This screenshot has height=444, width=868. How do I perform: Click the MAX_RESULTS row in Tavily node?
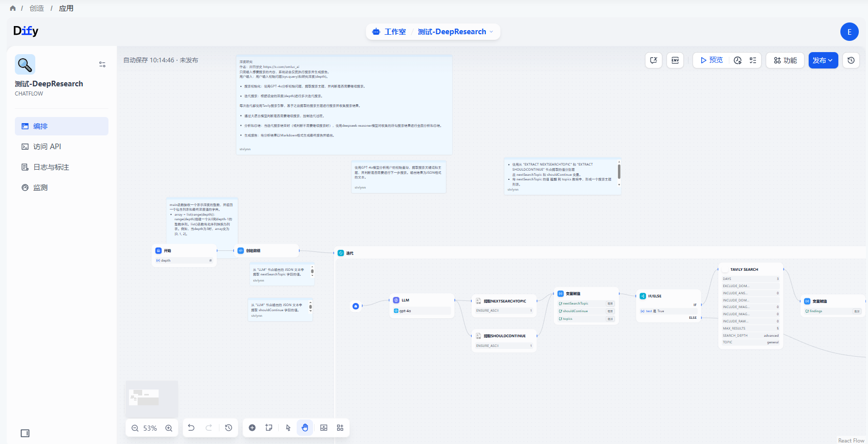pos(751,329)
